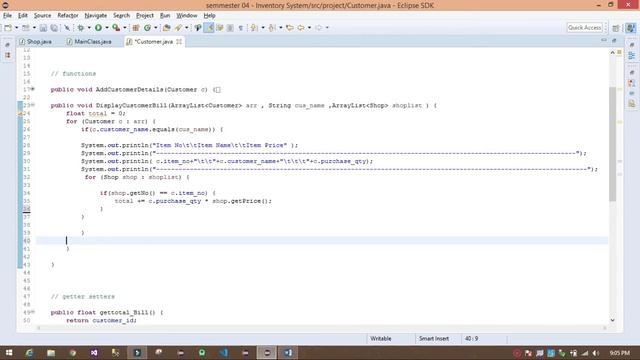This screenshot has width=640, height=360.
Task: Open the Edit menu
Action: 23,16
